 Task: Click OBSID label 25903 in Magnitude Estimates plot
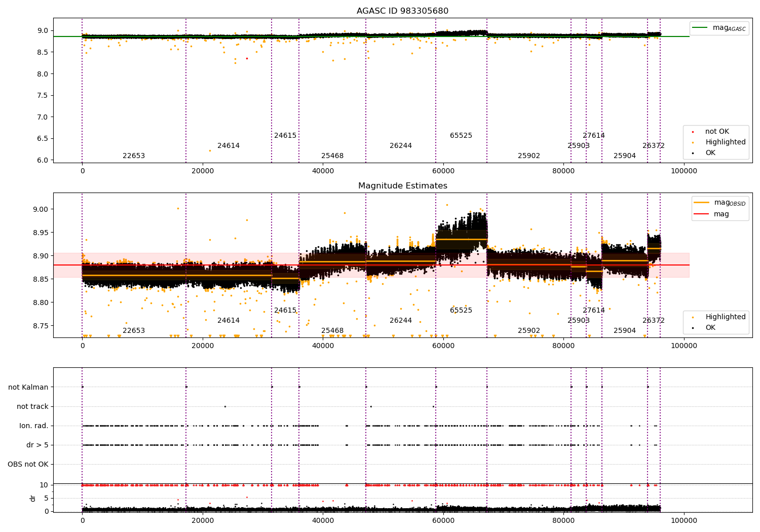point(579,321)
